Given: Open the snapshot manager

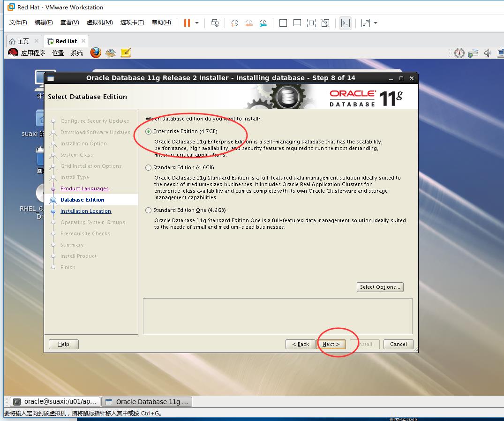Looking at the screenshot, I should [263, 23].
